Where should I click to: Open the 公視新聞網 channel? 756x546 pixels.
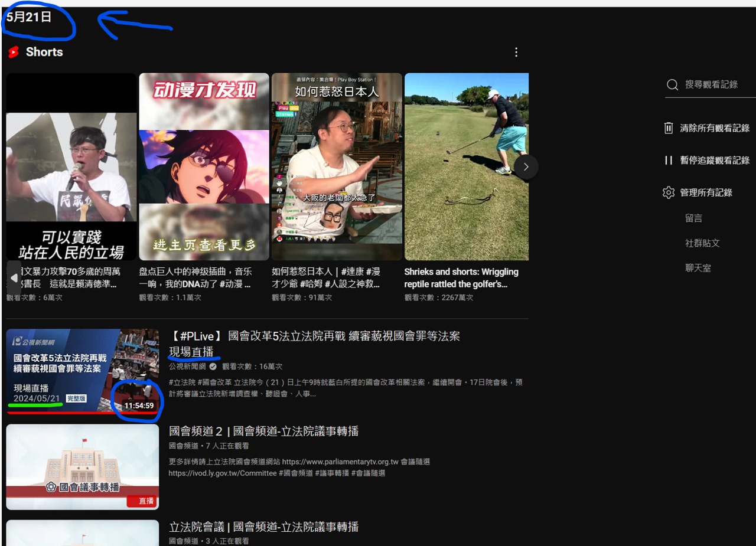pyautogui.click(x=187, y=367)
